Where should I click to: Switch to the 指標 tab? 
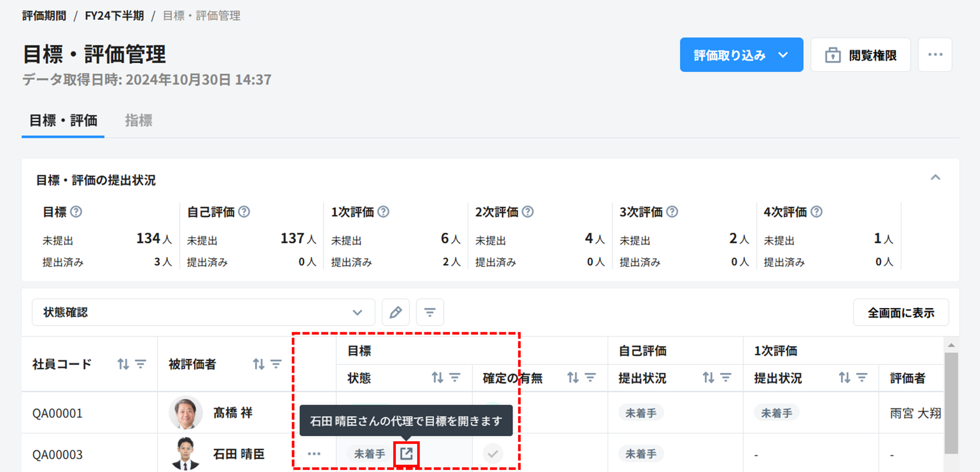point(139,121)
